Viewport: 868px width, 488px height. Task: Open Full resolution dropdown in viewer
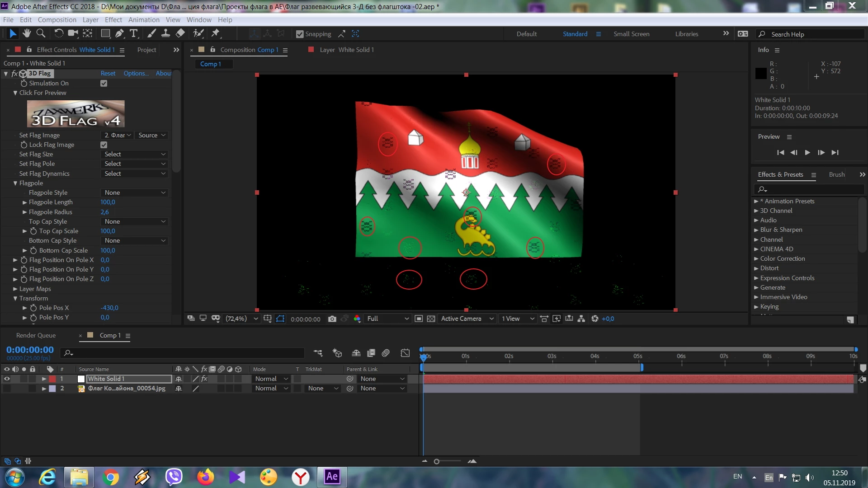387,319
